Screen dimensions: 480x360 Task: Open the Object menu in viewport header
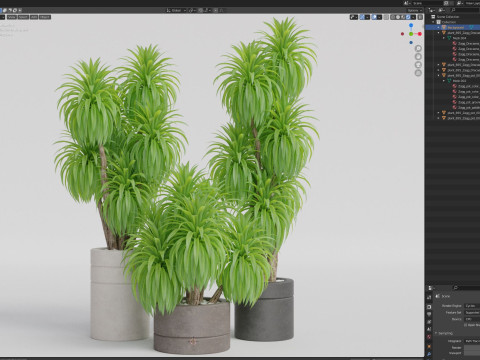45,17
